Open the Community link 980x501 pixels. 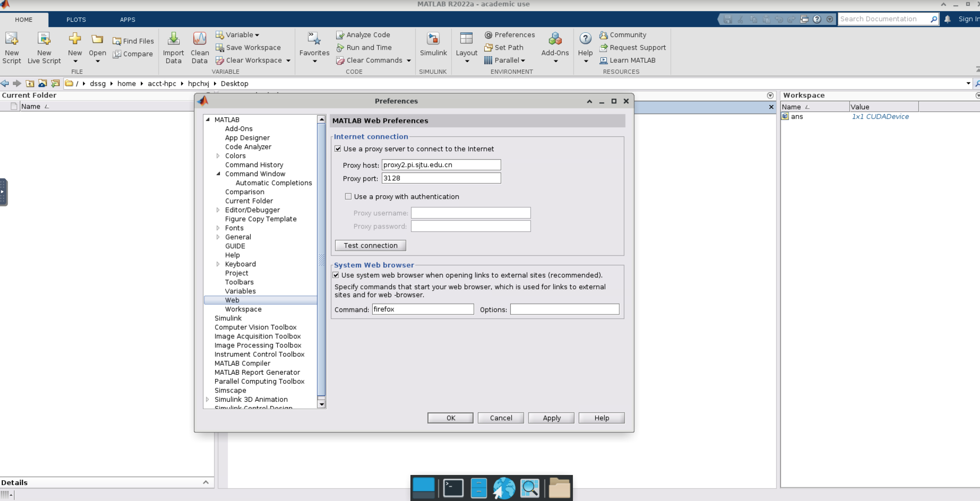click(x=623, y=35)
